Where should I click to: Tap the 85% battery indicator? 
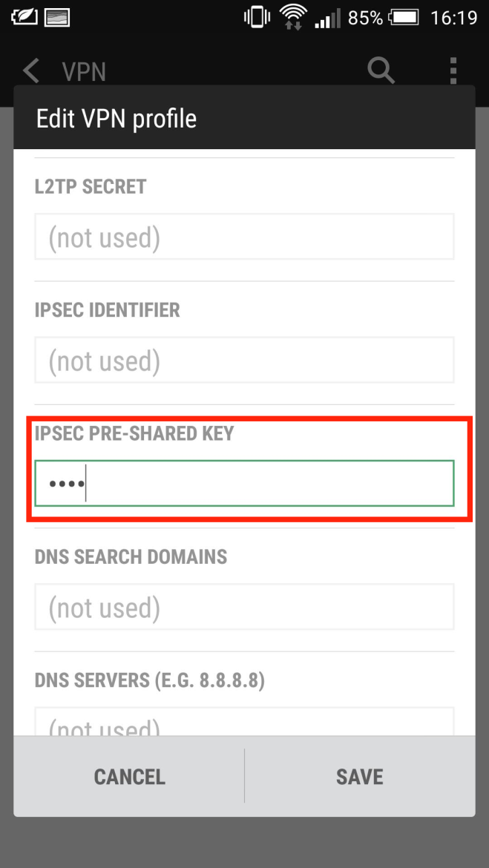[x=365, y=17]
